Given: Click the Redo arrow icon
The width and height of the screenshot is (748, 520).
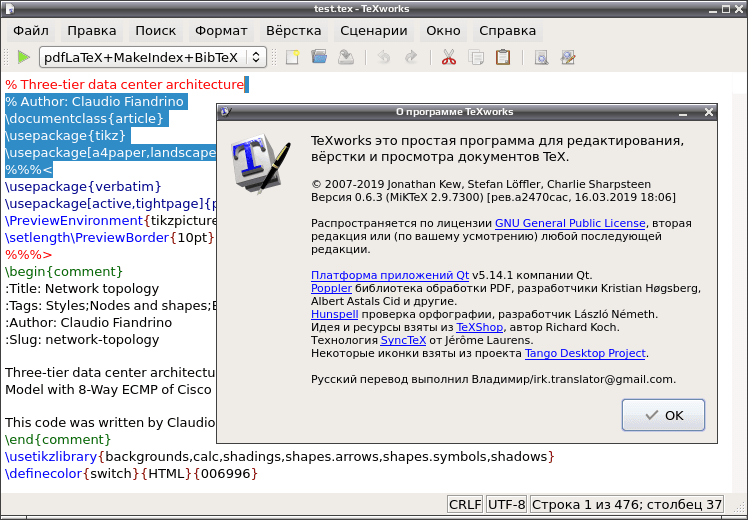Looking at the screenshot, I should pyautogui.click(x=411, y=57).
